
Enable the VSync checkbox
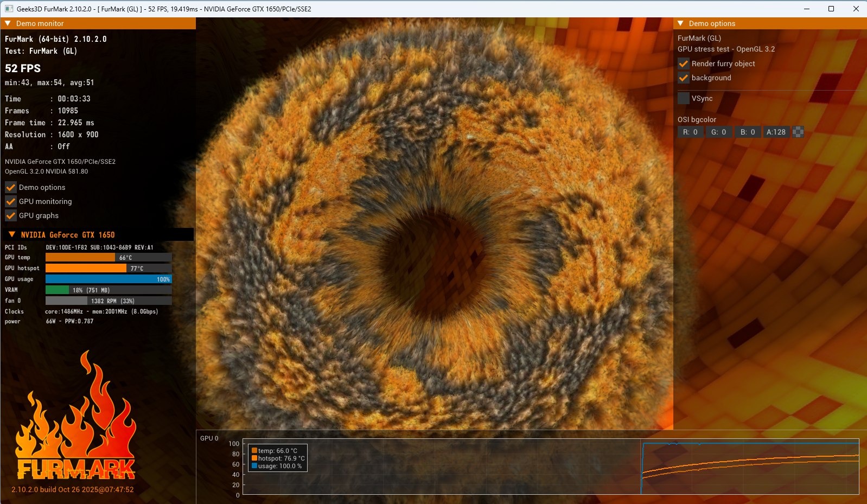point(684,98)
